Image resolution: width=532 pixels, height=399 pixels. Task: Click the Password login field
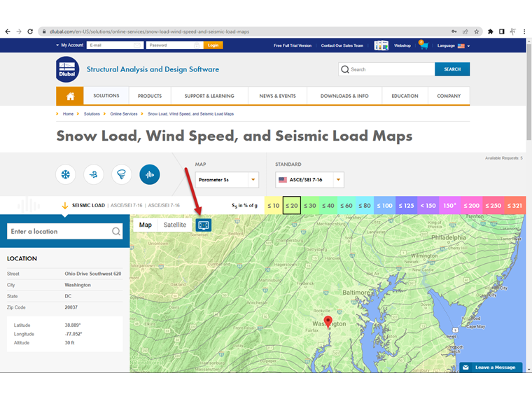[174, 45]
